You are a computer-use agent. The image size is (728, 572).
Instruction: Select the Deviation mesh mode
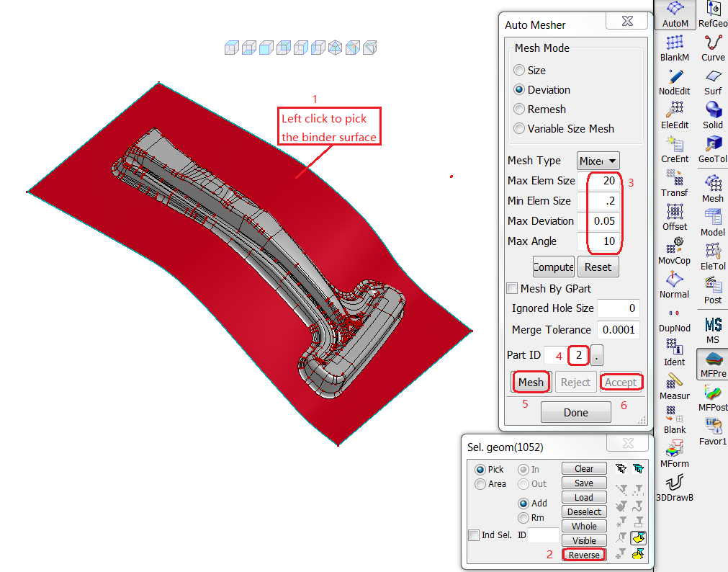[x=541, y=89]
